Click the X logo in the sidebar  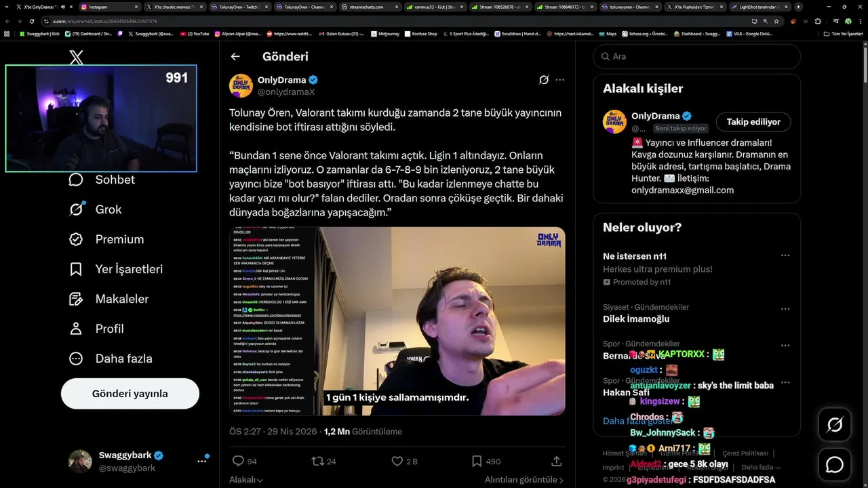click(77, 58)
